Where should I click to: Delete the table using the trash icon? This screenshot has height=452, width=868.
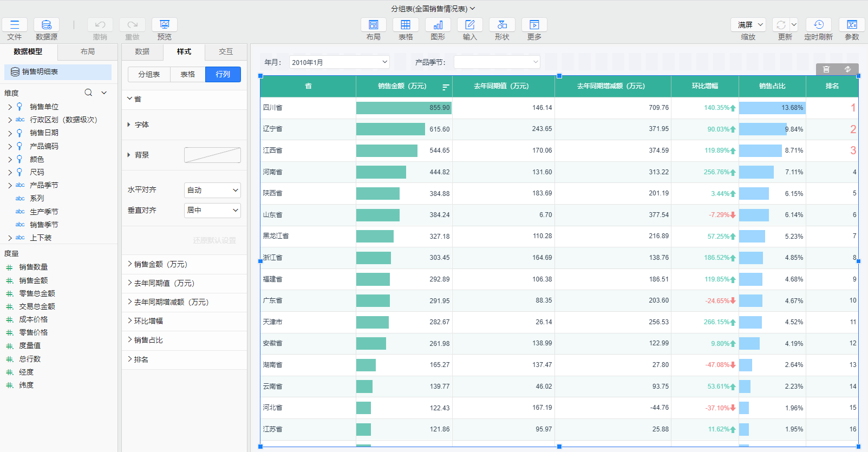(826, 69)
